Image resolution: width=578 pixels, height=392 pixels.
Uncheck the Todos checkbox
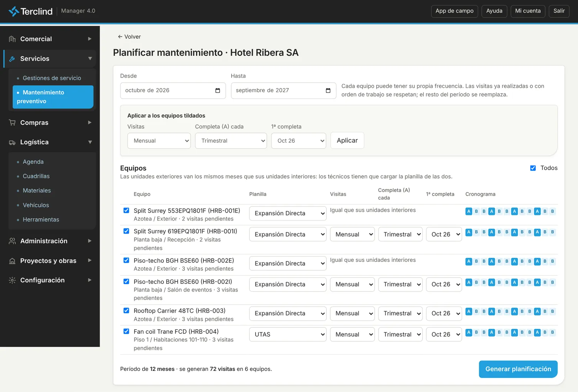pyautogui.click(x=533, y=168)
